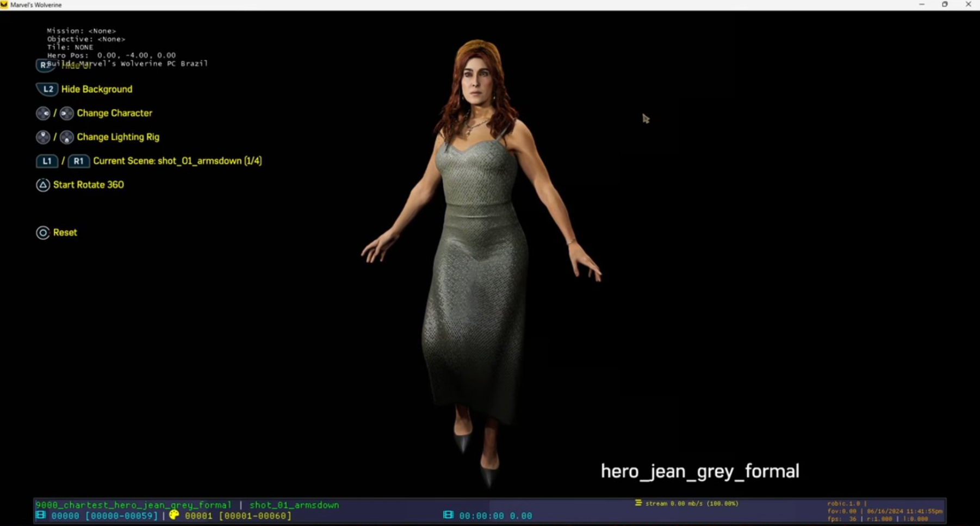Click the yellow palette icon in status bar
The image size is (980, 526).
174,515
